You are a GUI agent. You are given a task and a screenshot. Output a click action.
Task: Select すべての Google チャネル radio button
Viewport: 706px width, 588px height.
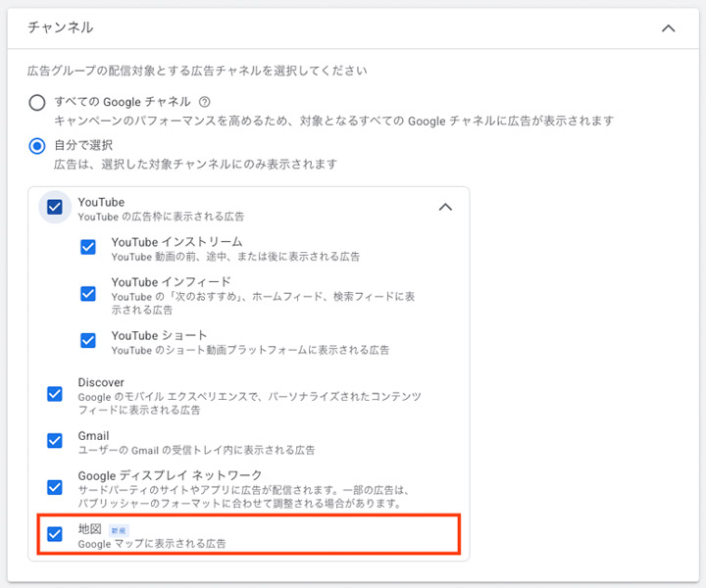tap(37, 103)
